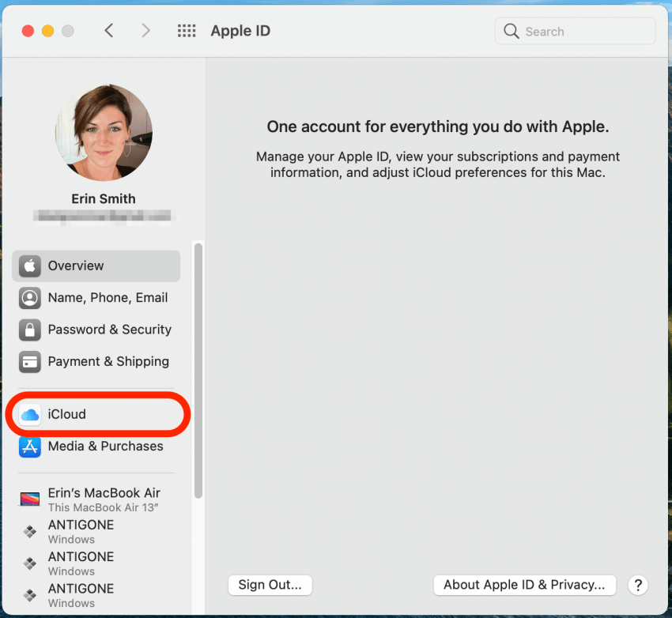The width and height of the screenshot is (672, 618).
Task: Open About Apple ID & Privacy
Action: (524, 585)
